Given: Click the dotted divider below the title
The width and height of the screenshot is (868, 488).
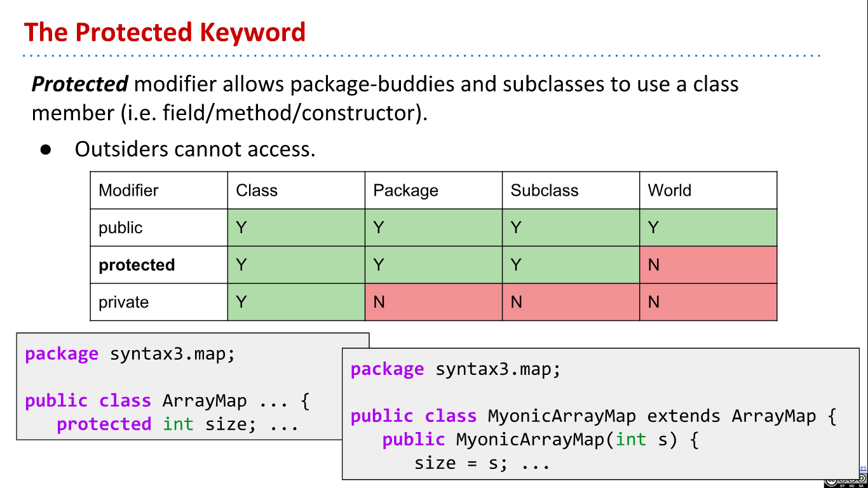Looking at the screenshot, I should 419,56.
